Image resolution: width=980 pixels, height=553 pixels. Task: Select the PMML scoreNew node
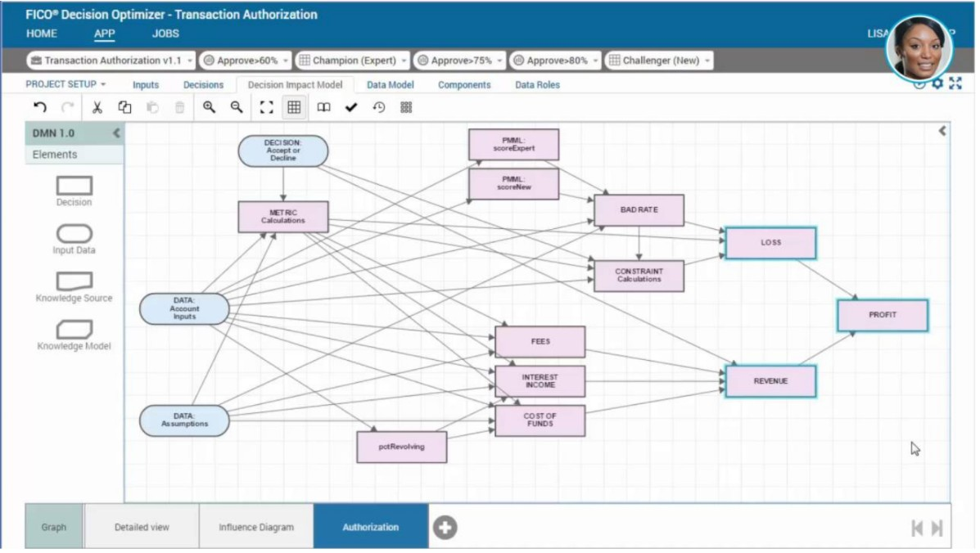514,183
